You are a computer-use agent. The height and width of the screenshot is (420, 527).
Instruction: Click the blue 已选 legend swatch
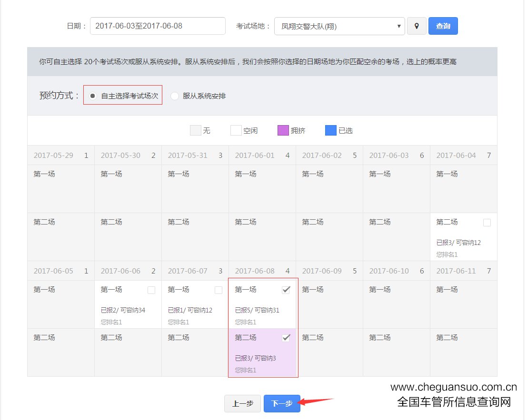click(x=330, y=130)
